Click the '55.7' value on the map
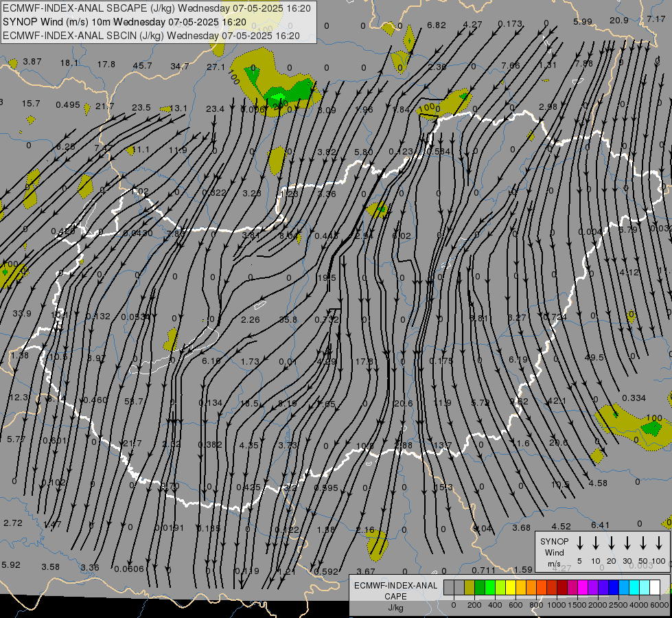Image resolution: width=672 pixels, height=618 pixels. coord(134,402)
